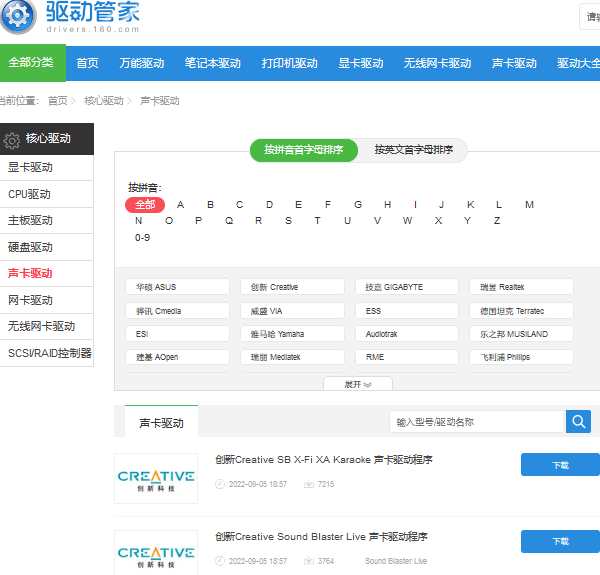The height and width of the screenshot is (575, 600).
Task: Select the RME brand
Action: (x=407, y=357)
